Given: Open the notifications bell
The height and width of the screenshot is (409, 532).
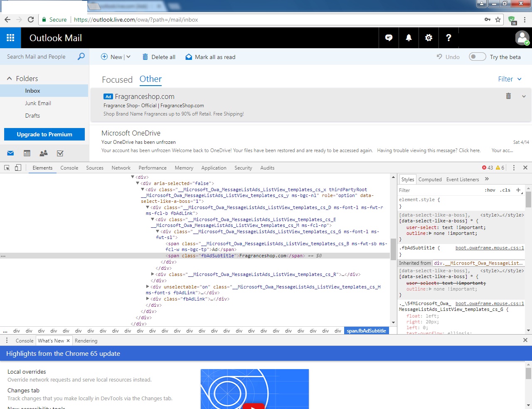Looking at the screenshot, I should point(409,38).
